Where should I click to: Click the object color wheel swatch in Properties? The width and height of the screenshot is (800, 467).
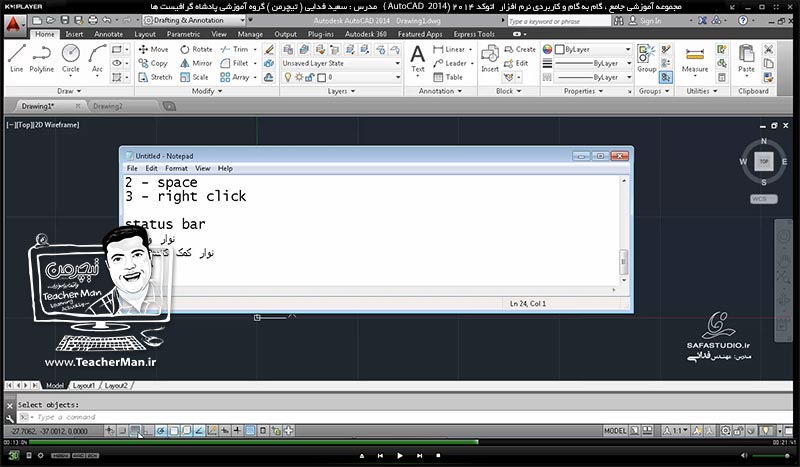(x=547, y=50)
